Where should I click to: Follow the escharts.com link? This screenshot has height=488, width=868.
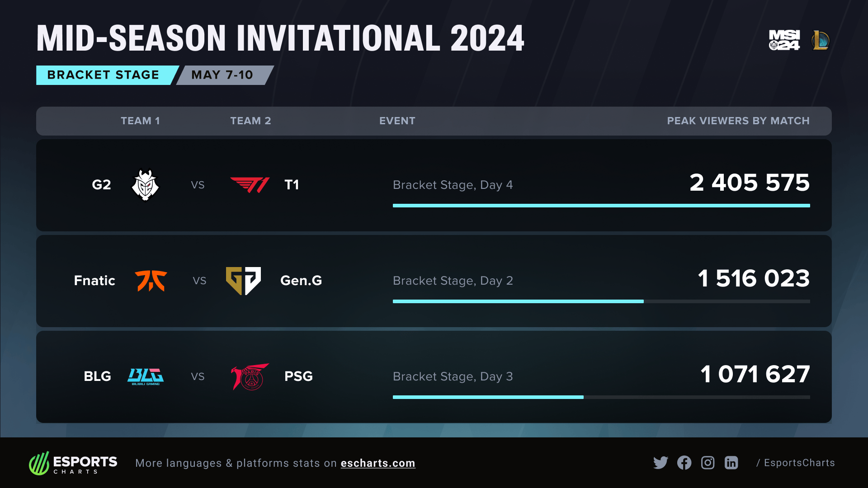[378, 463]
